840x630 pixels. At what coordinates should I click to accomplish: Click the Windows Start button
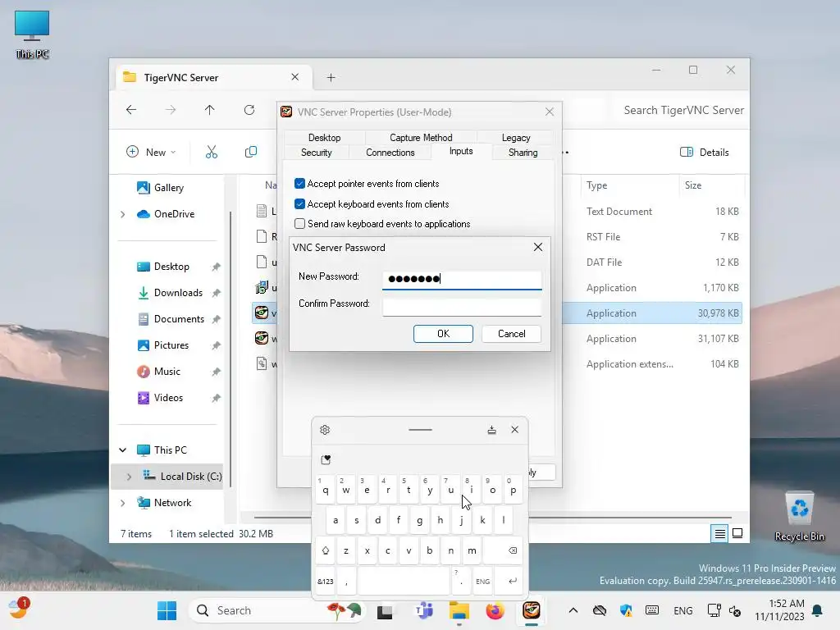coord(167,610)
